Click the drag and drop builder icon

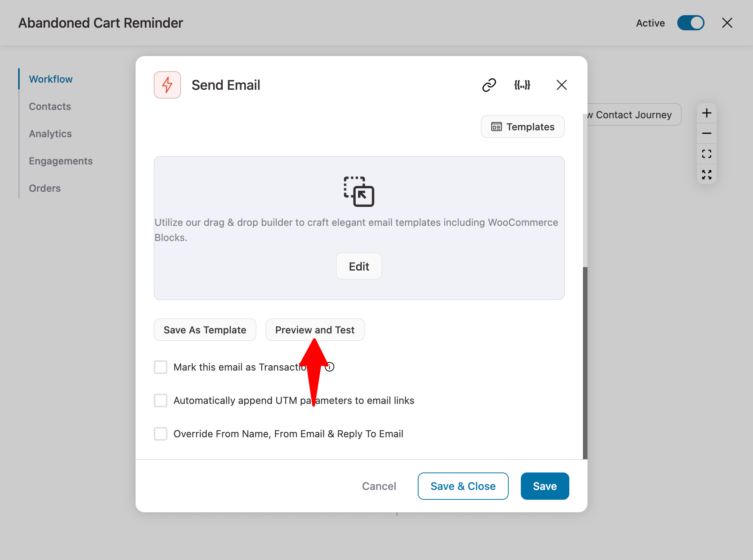(359, 191)
